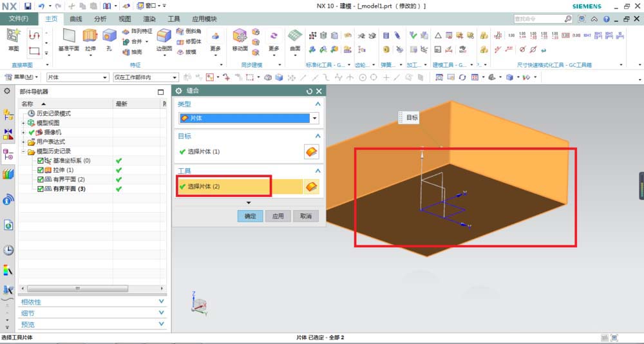
Task: Click the sheet body icon beside 选择片体 (1)
Action: tap(312, 151)
